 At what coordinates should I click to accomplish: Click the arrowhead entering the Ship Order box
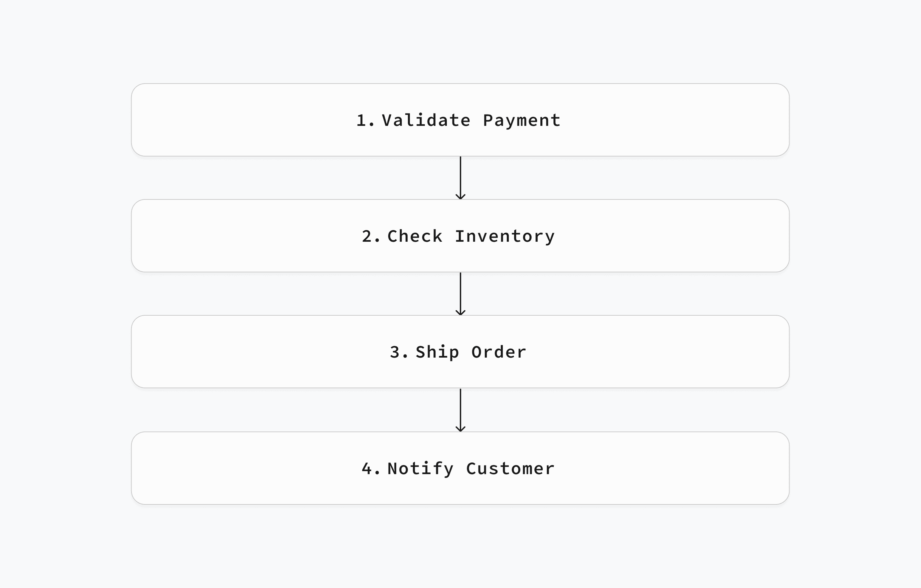460,313
